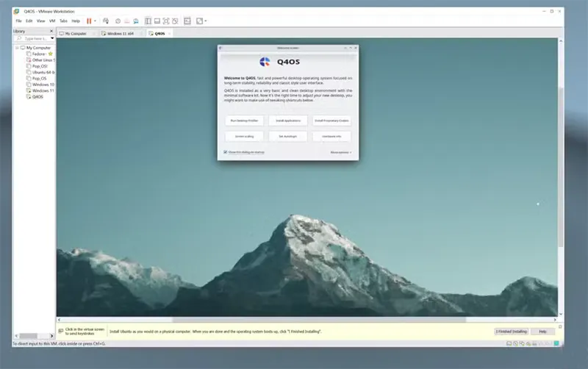The height and width of the screenshot is (369, 588).
Task: Click the console view toolbar icon
Action: [x=187, y=21]
